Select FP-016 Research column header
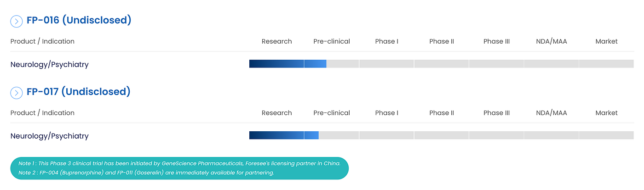The width and height of the screenshot is (644, 190). point(276,41)
